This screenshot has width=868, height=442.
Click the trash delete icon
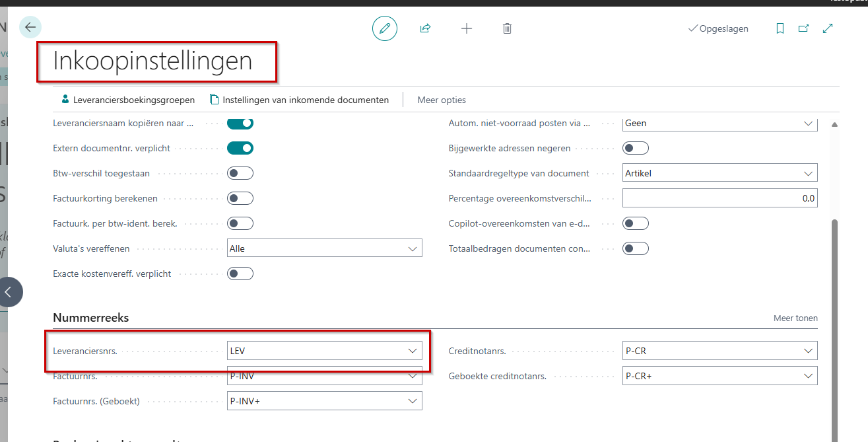pos(507,28)
